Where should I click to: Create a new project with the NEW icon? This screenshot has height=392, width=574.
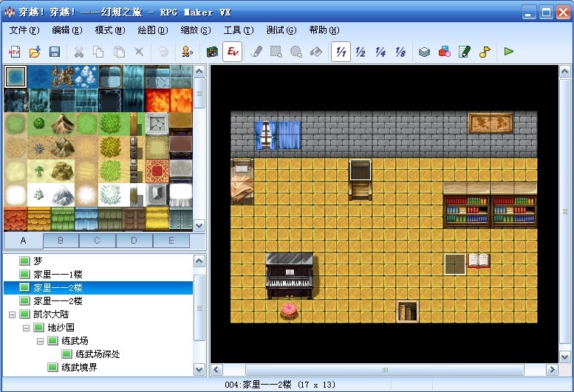coord(14,52)
